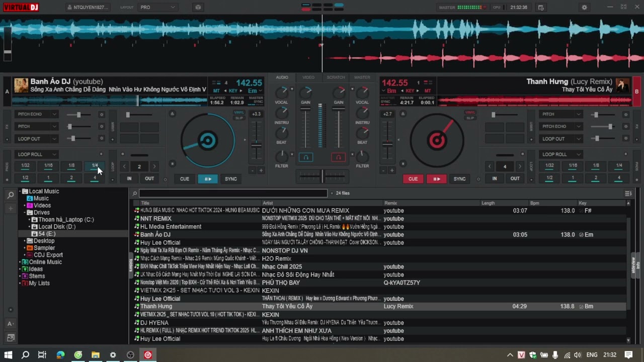Image resolution: width=644 pixels, height=362 pixels.
Task: Open the browser search magnifier icon in sidebar
Action: (11, 195)
